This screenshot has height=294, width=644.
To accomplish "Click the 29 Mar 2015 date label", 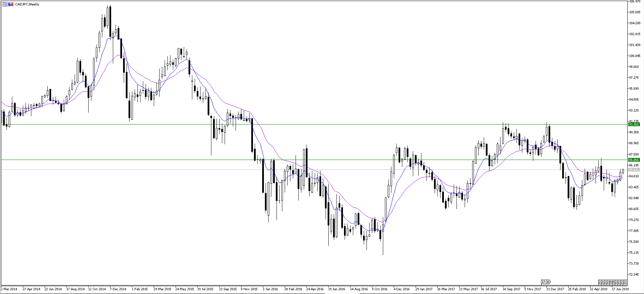I will tap(162, 289).
